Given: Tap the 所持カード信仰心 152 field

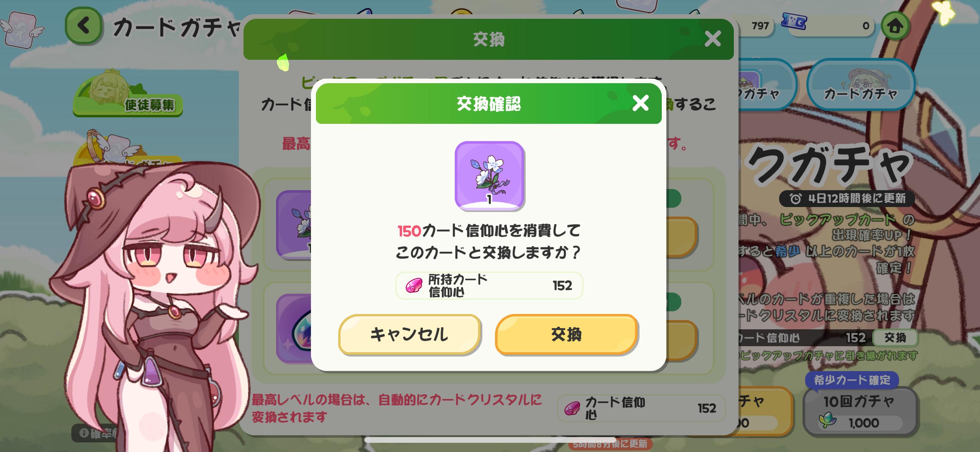Looking at the screenshot, I should [489, 286].
